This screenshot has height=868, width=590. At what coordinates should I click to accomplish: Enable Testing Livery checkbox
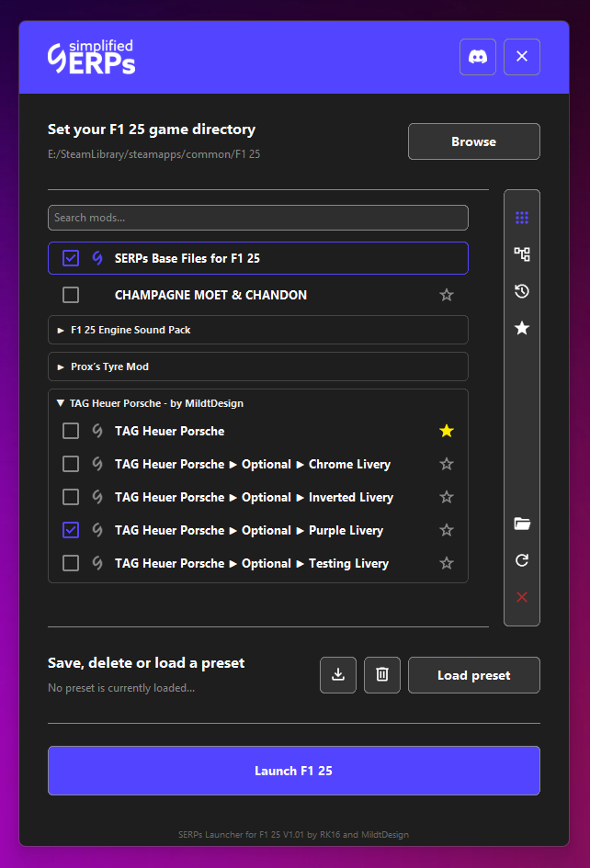(71, 564)
